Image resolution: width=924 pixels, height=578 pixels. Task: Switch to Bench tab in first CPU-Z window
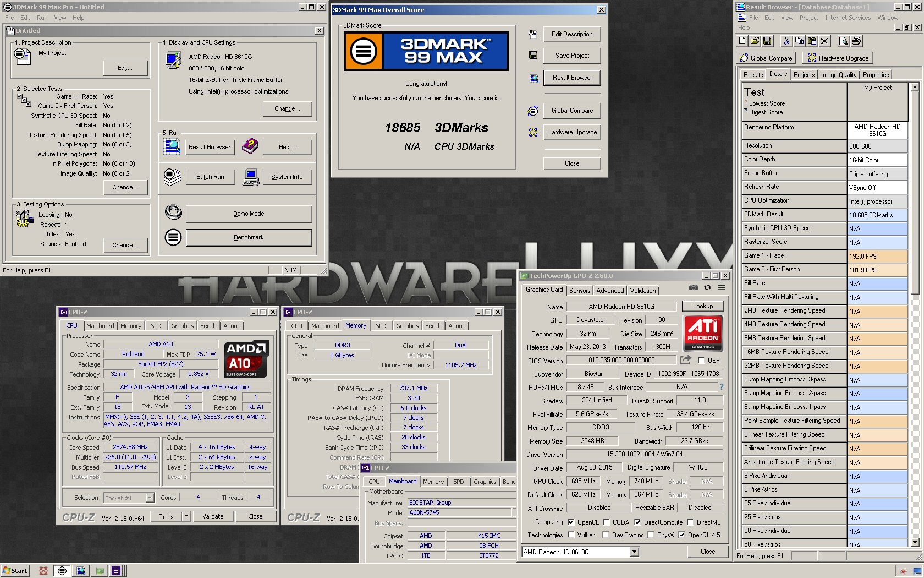click(x=208, y=326)
